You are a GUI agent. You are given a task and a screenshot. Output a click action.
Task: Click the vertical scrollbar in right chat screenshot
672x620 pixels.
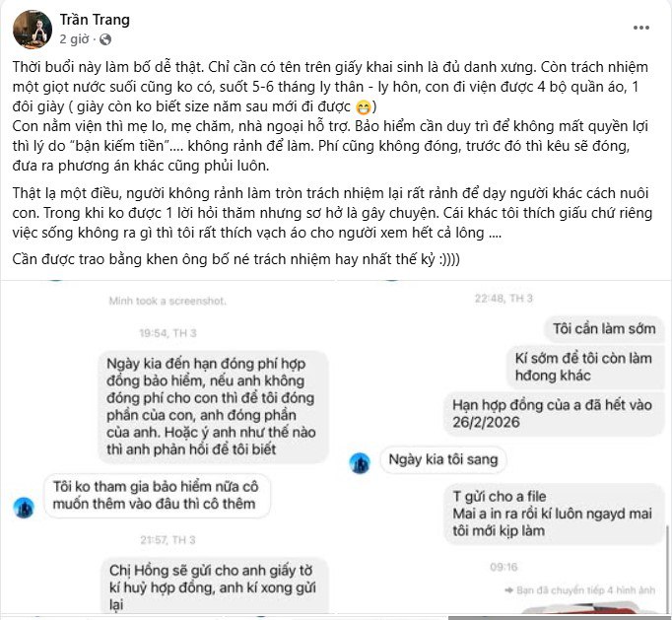(x=667, y=569)
